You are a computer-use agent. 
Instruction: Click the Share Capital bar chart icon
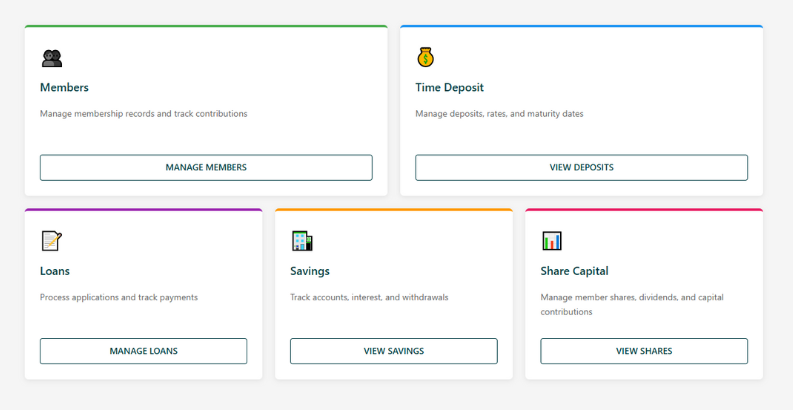coord(552,241)
